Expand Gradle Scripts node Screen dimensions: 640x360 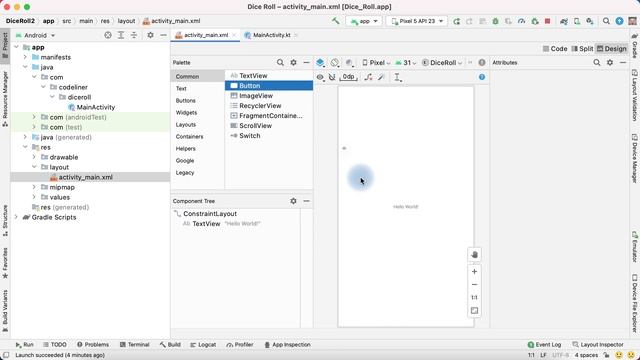tap(16, 217)
